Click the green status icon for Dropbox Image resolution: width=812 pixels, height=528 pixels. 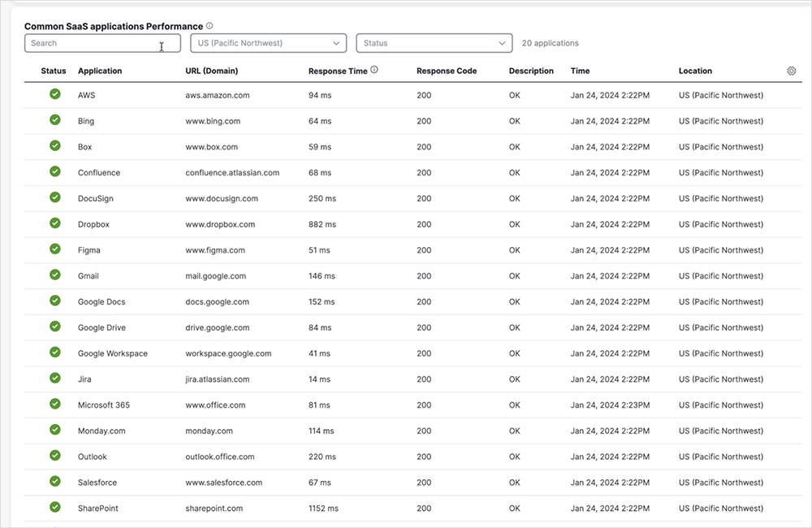55,223
